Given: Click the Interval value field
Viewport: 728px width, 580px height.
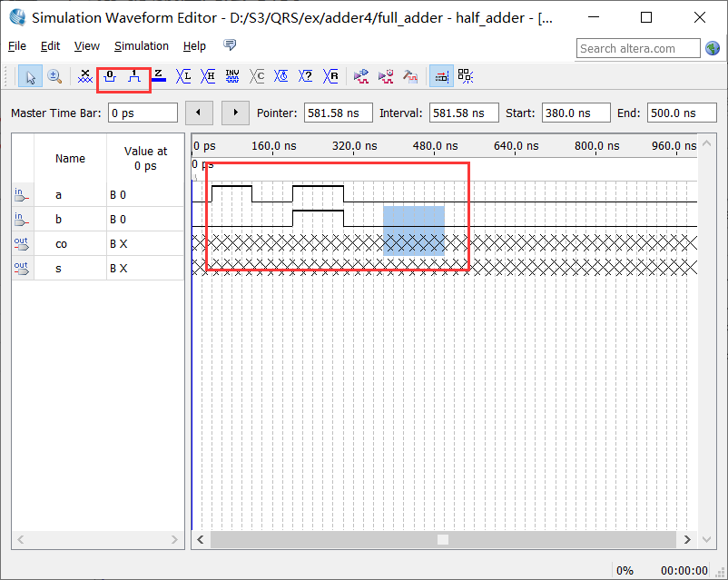Looking at the screenshot, I should [x=464, y=113].
